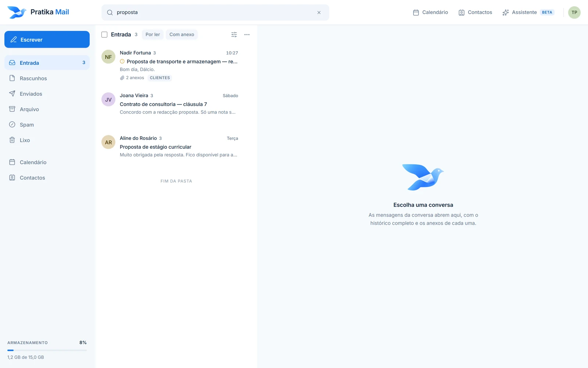
Task: Open 'Proposta de transporte e armazenagem' conversation
Action: coord(176,65)
